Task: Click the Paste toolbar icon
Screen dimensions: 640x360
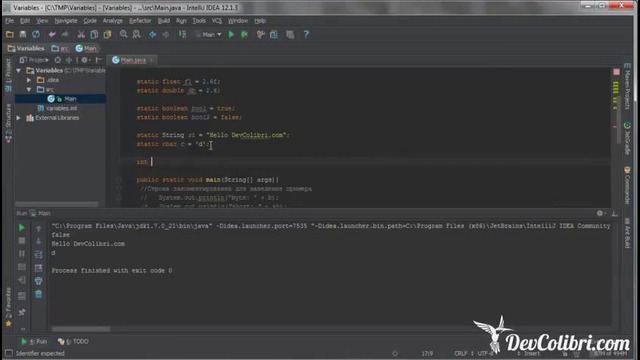Action: (107, 35)
